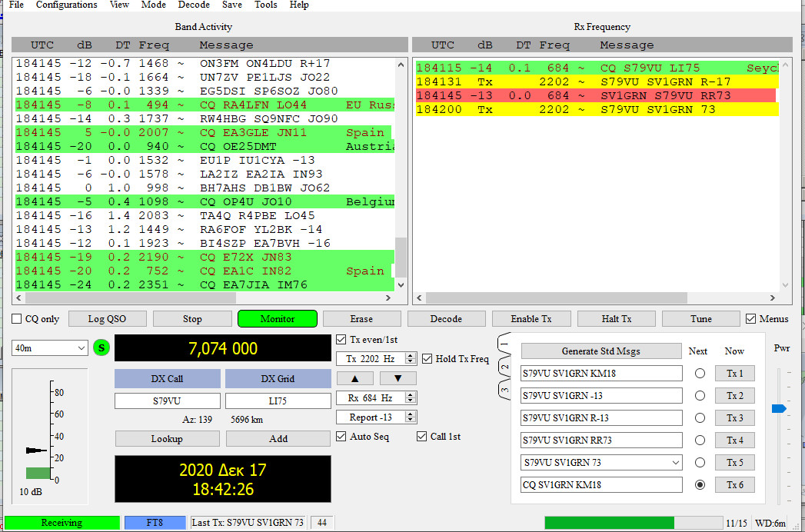The image size is (805, 532).
Task: Open the Mode menu
Action: pos(154,5)
